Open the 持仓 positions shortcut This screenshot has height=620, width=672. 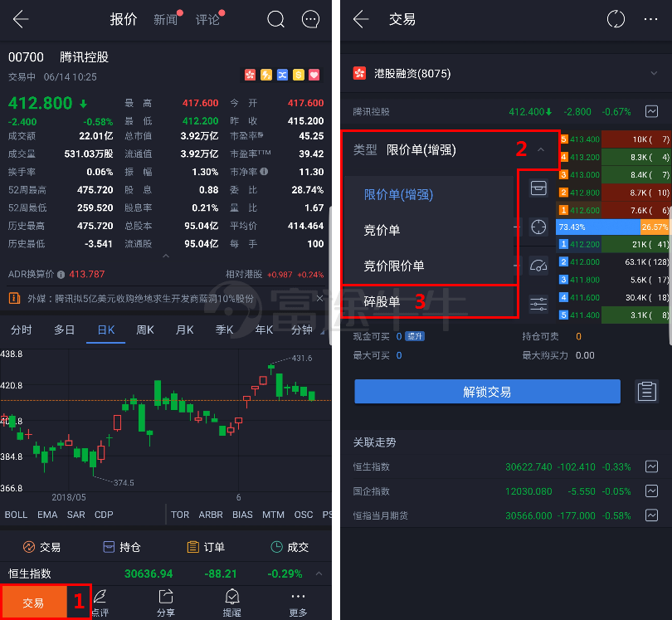pos(122,547)
